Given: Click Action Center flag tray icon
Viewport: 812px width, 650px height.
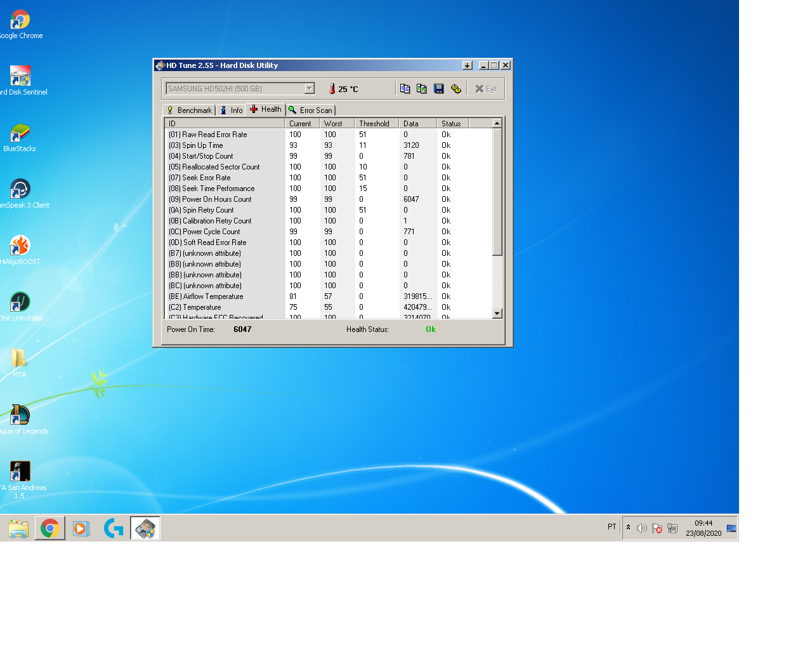Looking at the screenshot, I should (x=657, y=528).
